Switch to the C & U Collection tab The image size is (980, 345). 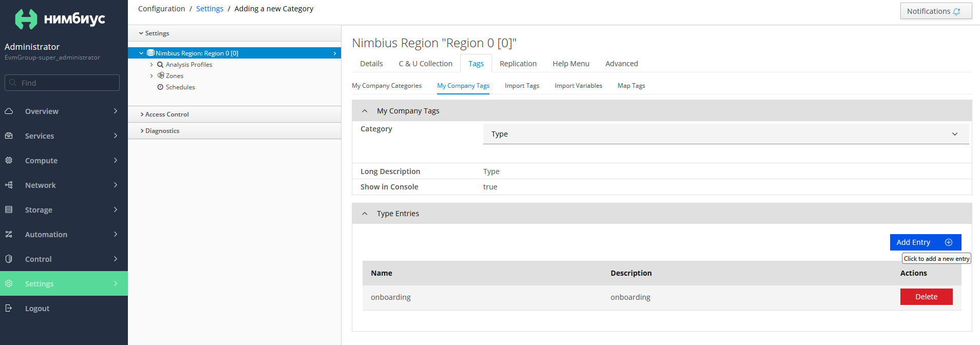425,64
